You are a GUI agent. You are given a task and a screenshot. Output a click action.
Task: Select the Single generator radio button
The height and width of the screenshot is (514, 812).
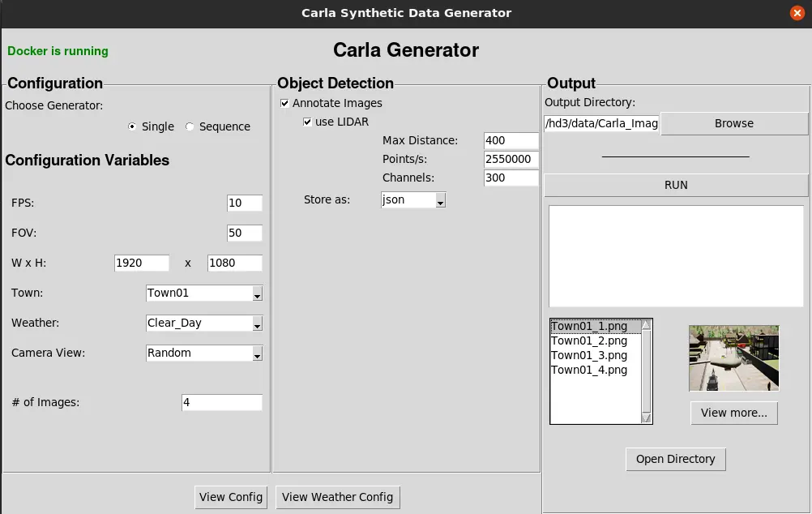click(133, 126)
